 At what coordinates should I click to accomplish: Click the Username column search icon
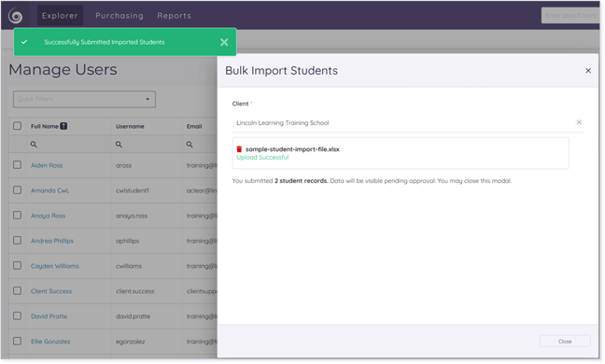click(x=119, y=145)
